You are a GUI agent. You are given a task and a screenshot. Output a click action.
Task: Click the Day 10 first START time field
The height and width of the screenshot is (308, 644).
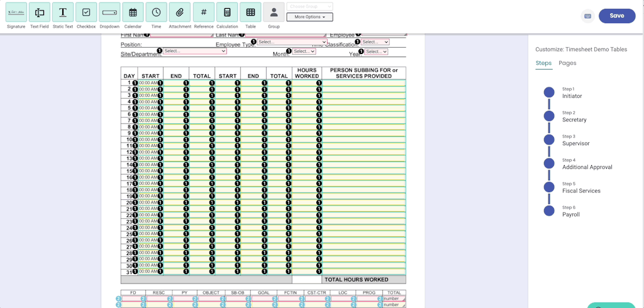pyautogui.click(x=150, y=140)
